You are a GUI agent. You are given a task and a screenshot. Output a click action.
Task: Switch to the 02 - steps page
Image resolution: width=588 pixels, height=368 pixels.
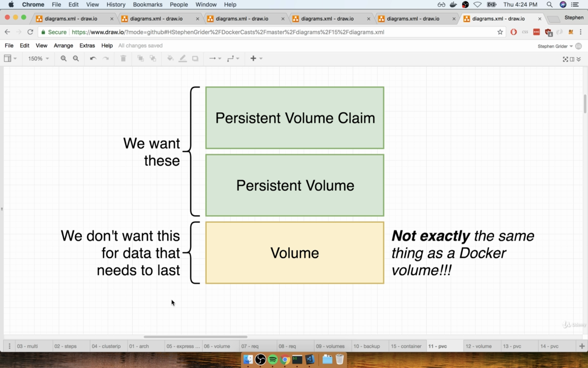point(65,346)
